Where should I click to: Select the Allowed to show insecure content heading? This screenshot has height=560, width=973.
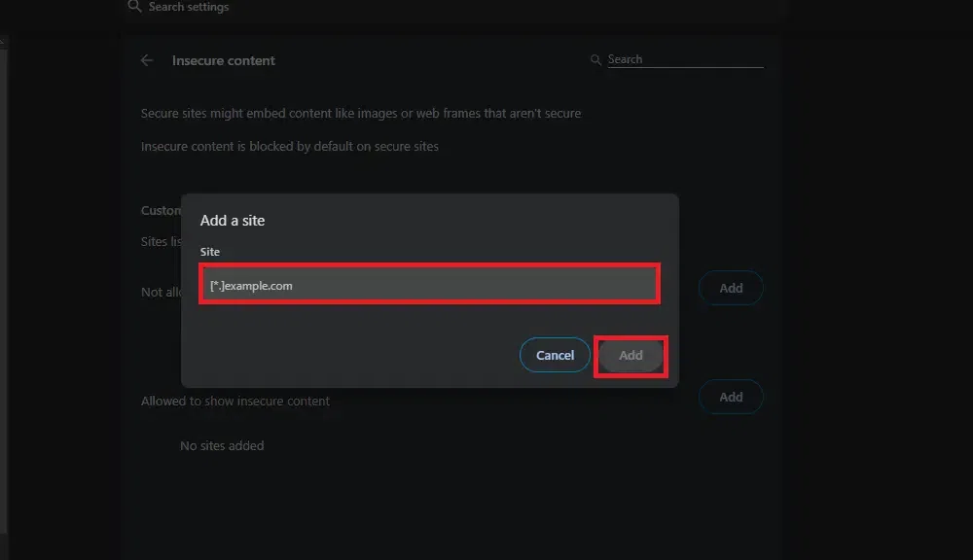(235, 401)
